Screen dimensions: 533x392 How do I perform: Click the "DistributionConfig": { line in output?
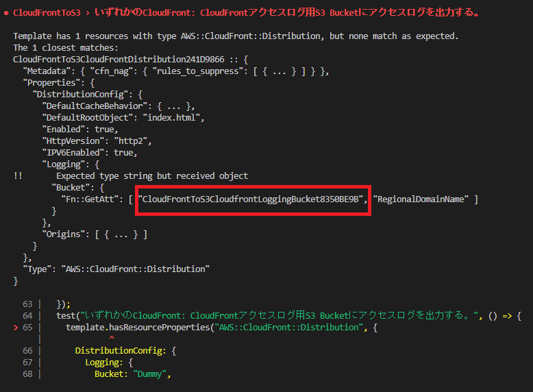coord(88,94)
